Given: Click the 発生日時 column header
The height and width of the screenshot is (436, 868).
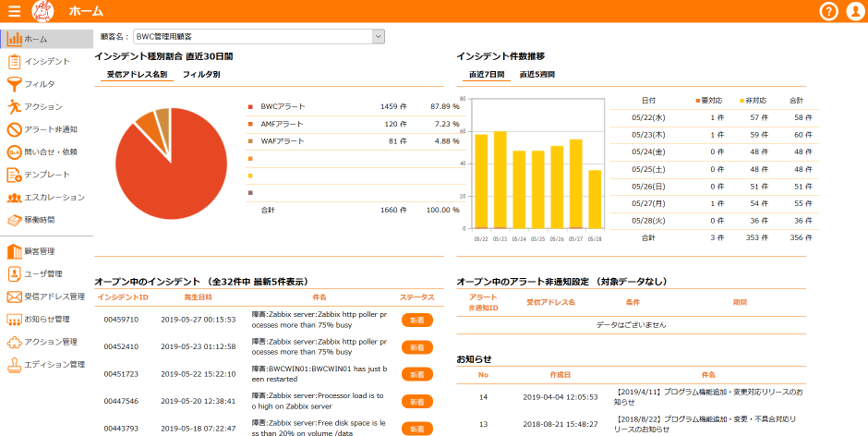Looking at the screenshot, I should point(199,297).
